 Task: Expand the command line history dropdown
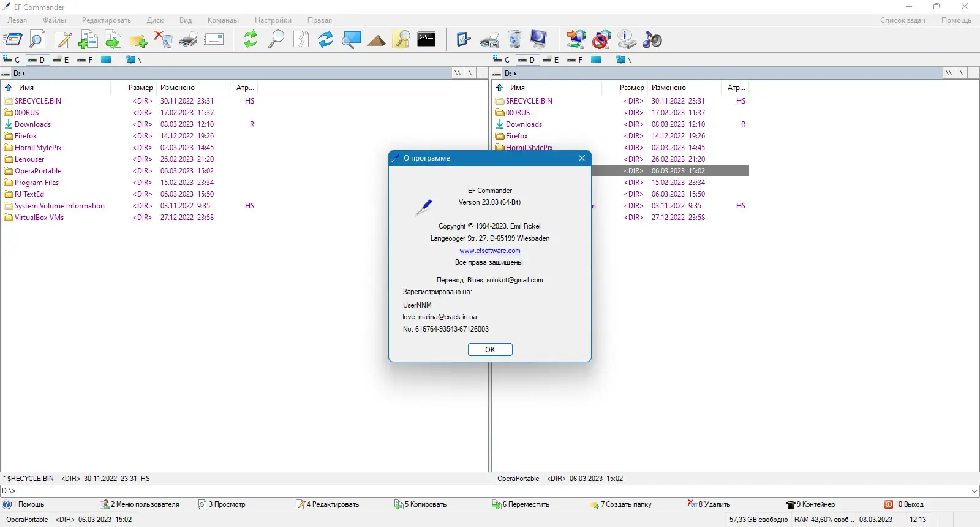click(974, 491)
